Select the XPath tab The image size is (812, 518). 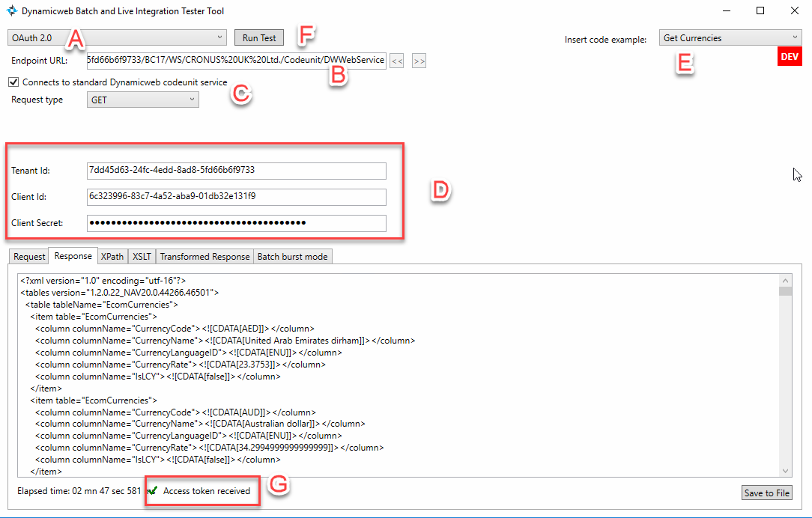point(112,257)
